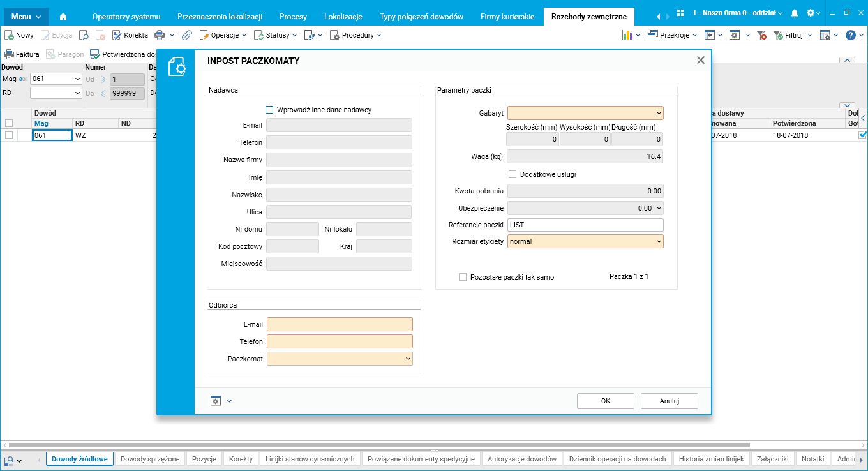Click the Odbiorca E-mail field
868x471 pixels.
click(340, 324)
